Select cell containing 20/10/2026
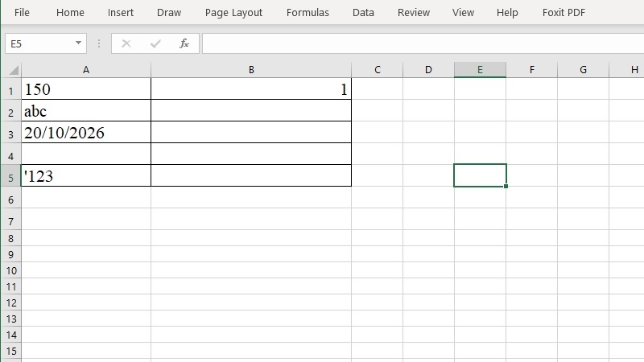 (86, 132)
